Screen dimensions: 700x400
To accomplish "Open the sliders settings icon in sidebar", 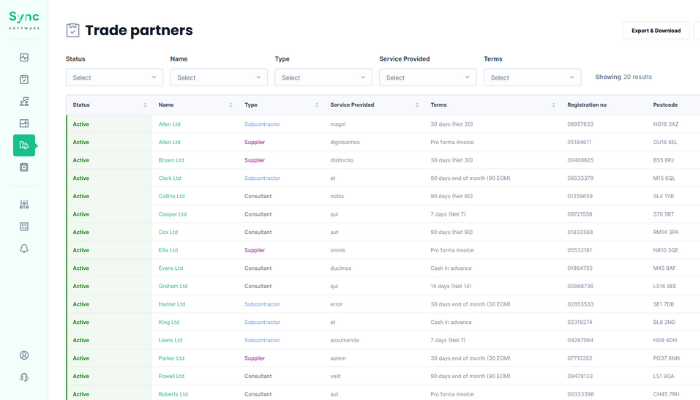I will point(24,204).
